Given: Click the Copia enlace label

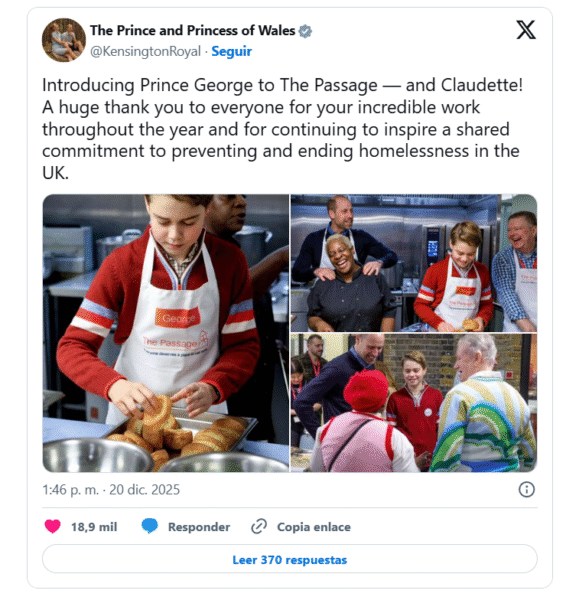Looking at the screenshot, I should point(314,527).
